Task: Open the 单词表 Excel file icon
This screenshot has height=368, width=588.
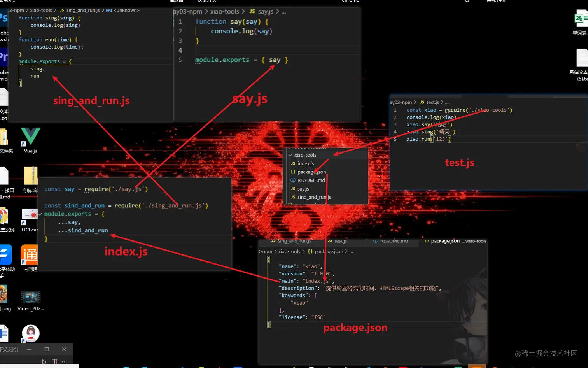Action: pyautogui.click(x=581, y=22)
